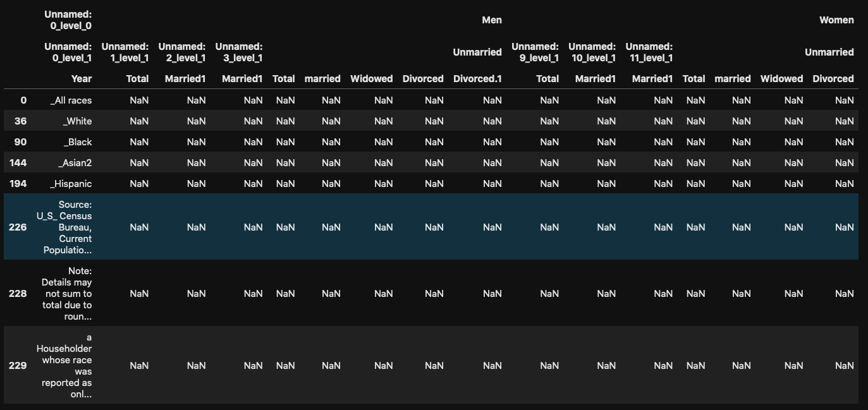
Task: Select the 'Women' top-level column header
Action: (836, 20)
